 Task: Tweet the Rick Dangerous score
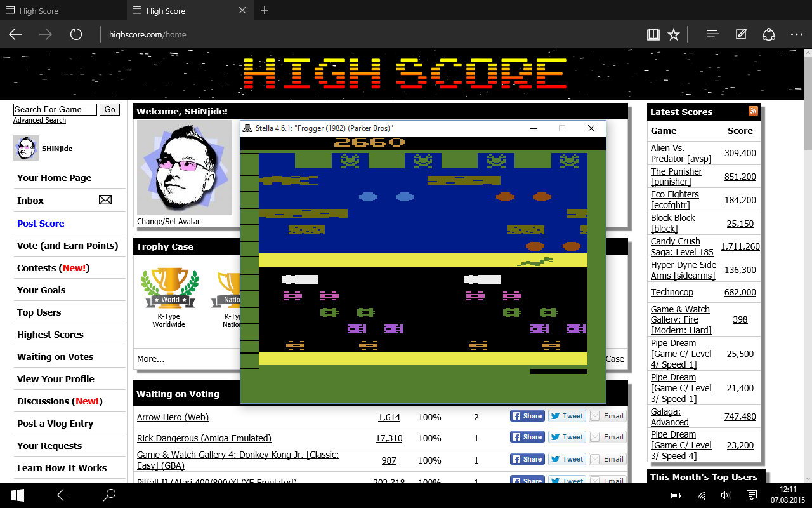[x=567, y=437]
